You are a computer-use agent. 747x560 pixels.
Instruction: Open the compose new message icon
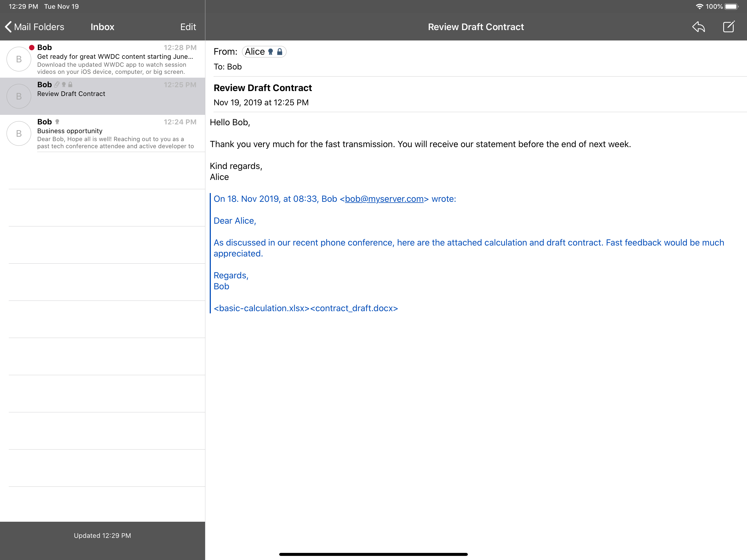729,26
